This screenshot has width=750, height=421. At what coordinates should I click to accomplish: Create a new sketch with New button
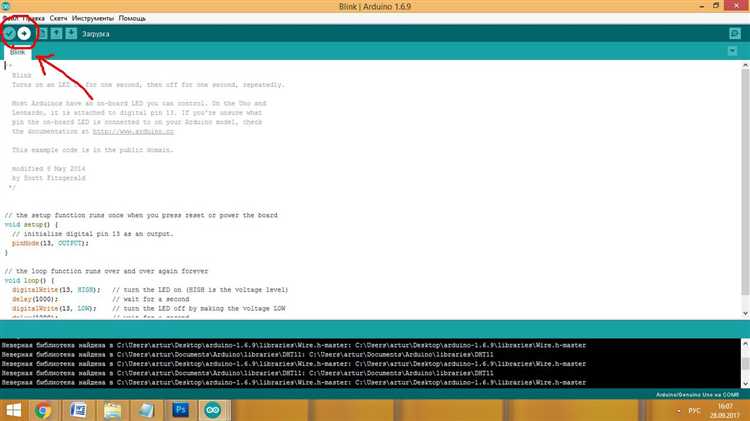click(x=42, y=33)
